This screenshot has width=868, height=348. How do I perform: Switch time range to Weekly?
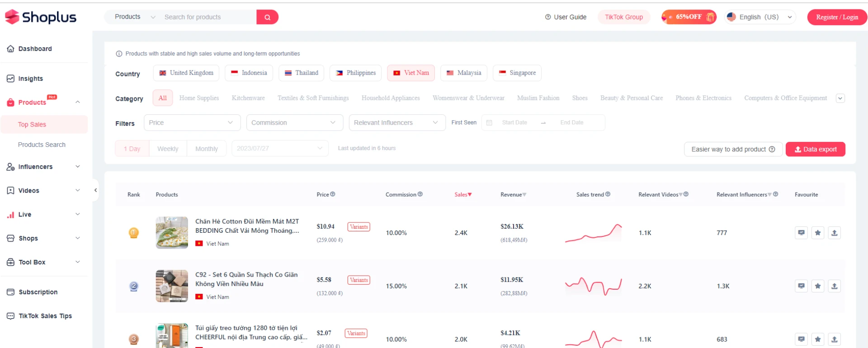[x=168, y=149]
